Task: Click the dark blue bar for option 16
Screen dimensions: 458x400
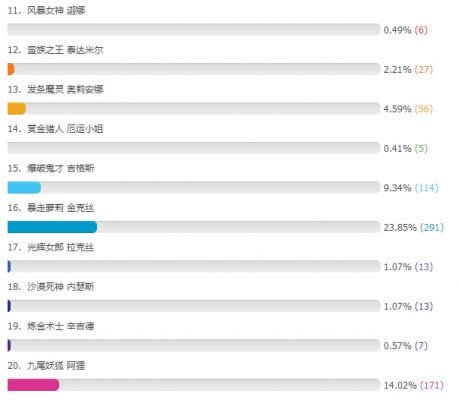Action: tap(52, 227)
